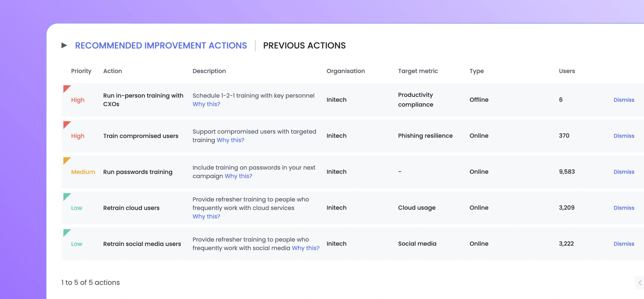The height and width of the screenshot is (299, 644).
Task: Click the red High priority flag on CXO training row
Action: tap(67, 89)
